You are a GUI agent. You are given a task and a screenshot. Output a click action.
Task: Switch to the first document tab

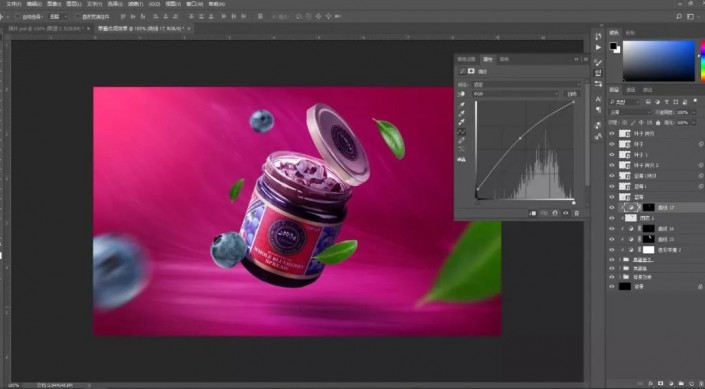point(45,28)
